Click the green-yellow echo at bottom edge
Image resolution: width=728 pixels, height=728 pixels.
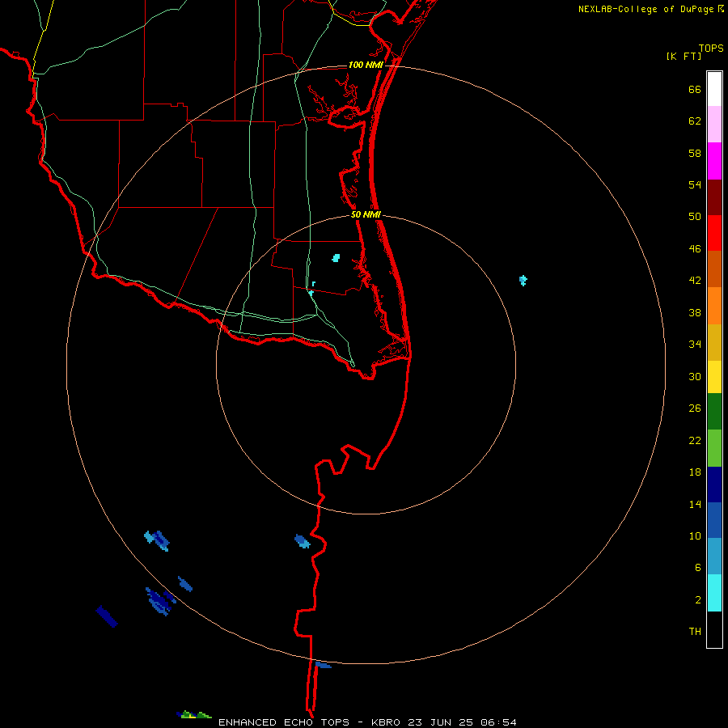tap(194, 714)
